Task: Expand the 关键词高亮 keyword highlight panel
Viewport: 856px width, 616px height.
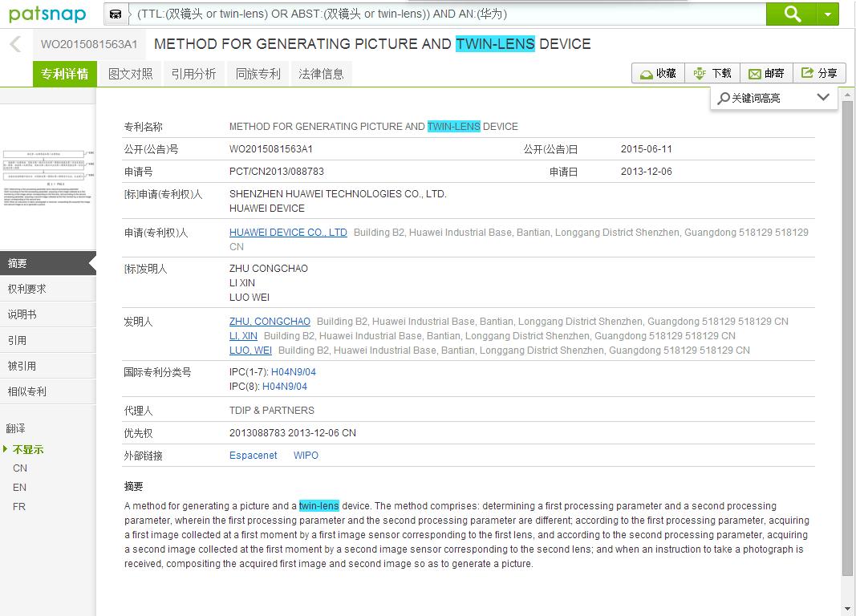Action: (822, 97)
